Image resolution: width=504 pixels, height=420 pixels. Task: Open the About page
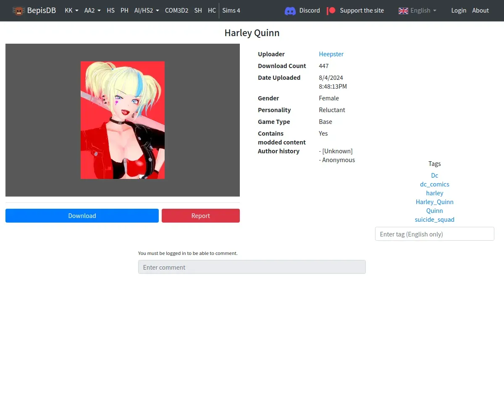(480, 10)
